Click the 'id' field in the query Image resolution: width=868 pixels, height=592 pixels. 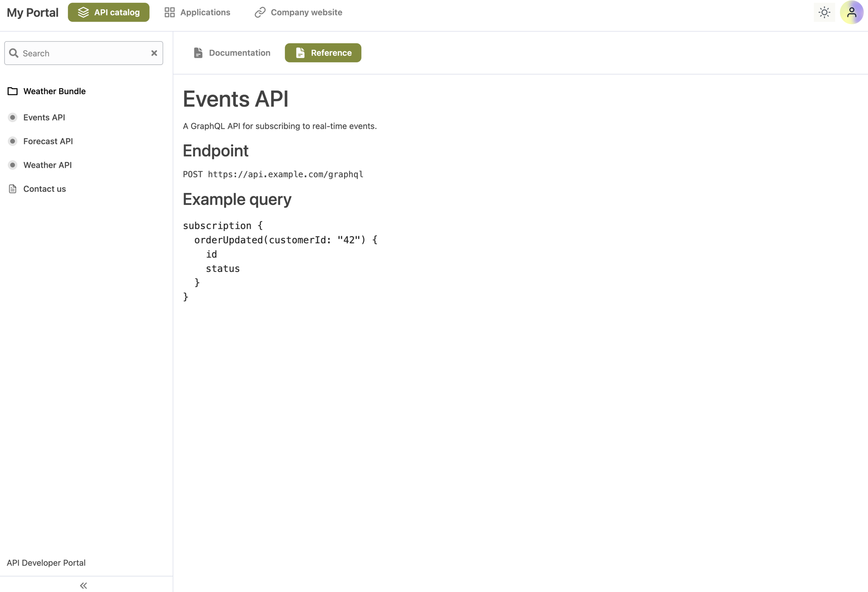pyautogui.click(x=212, y=254)
